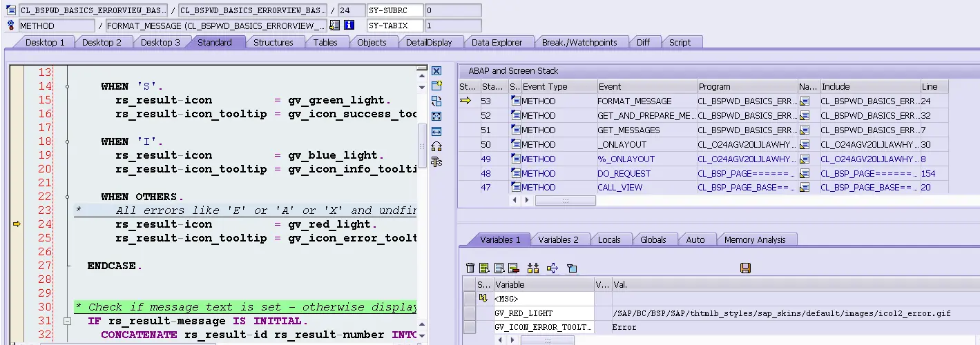
Task: Click the branching arrows icon in Variables toolbar
Action: (552, 268)
